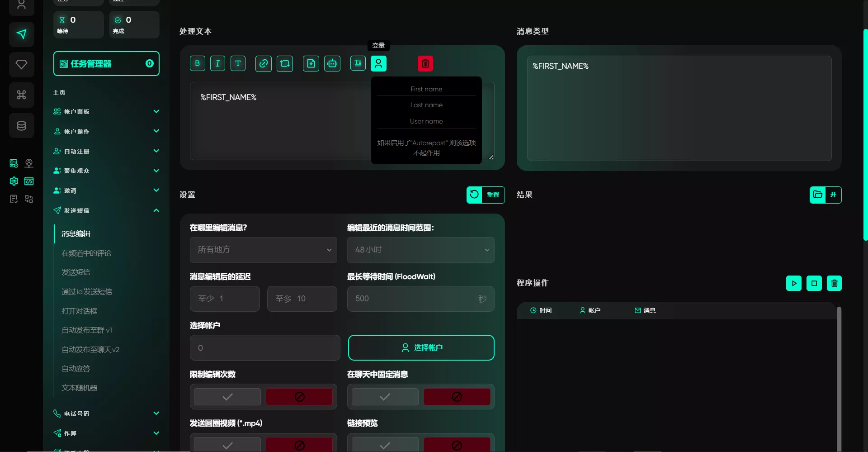The height and width of the screenshot is (452, 868).
Task: Disable pin message in chat red option
Action: click(x=457, y=397)
